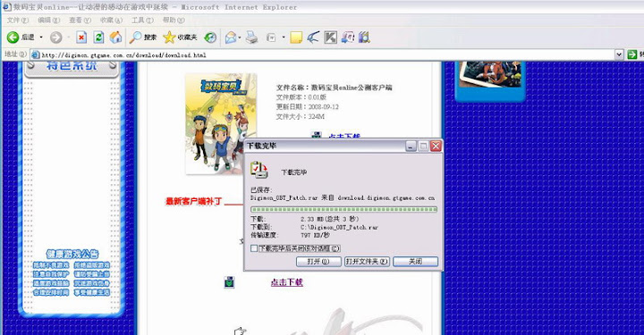644x335 pixels.
Task: Click the 打开文件夹 (Open Folder) button
Action: pos(367,262)
